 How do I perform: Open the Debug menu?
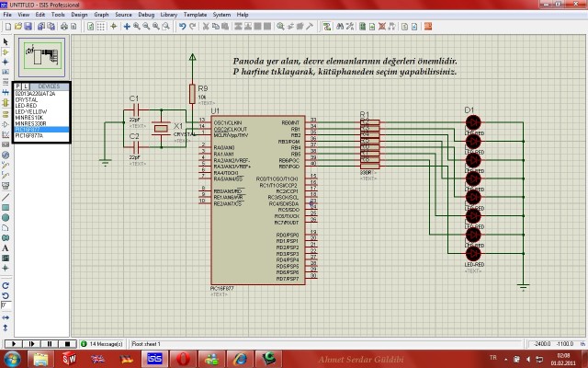146,15
